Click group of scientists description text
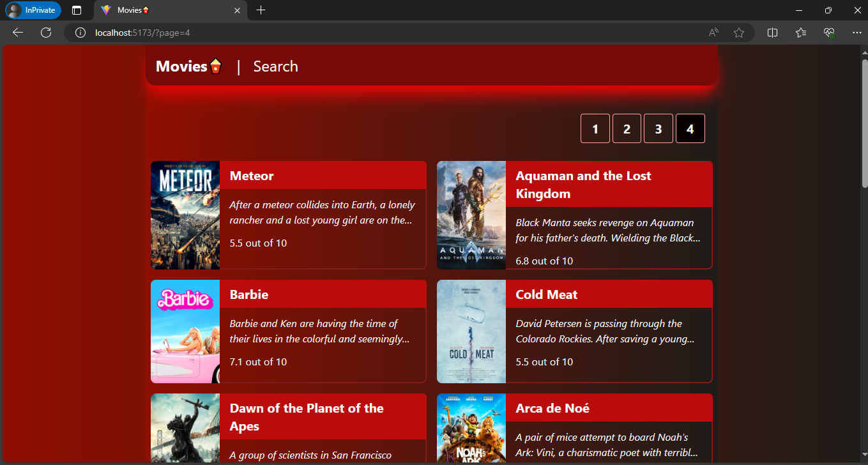This screenshot has height=465, width=868. click(x=310, y=455)
